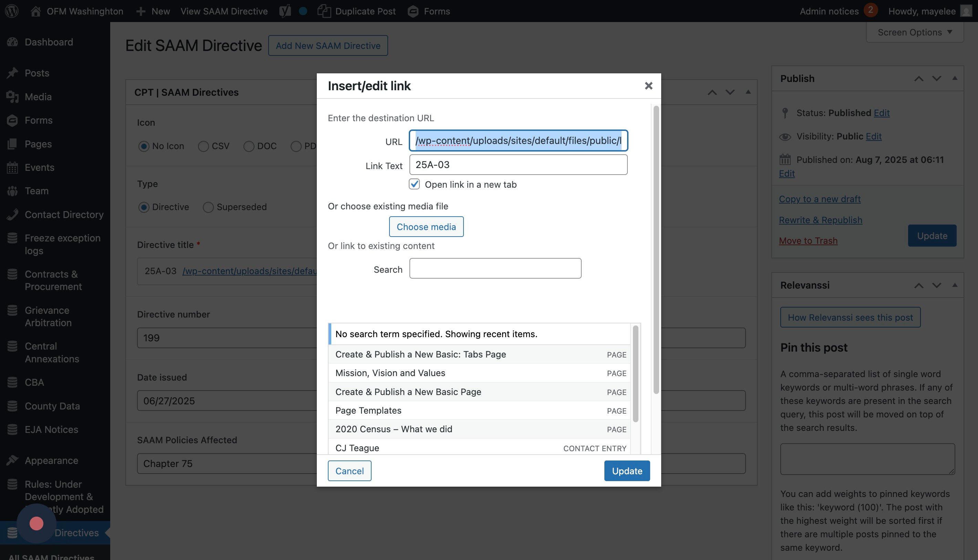Click the WordPress logo icon
Viewport: 978px width, 560px height.
[12, 11]
